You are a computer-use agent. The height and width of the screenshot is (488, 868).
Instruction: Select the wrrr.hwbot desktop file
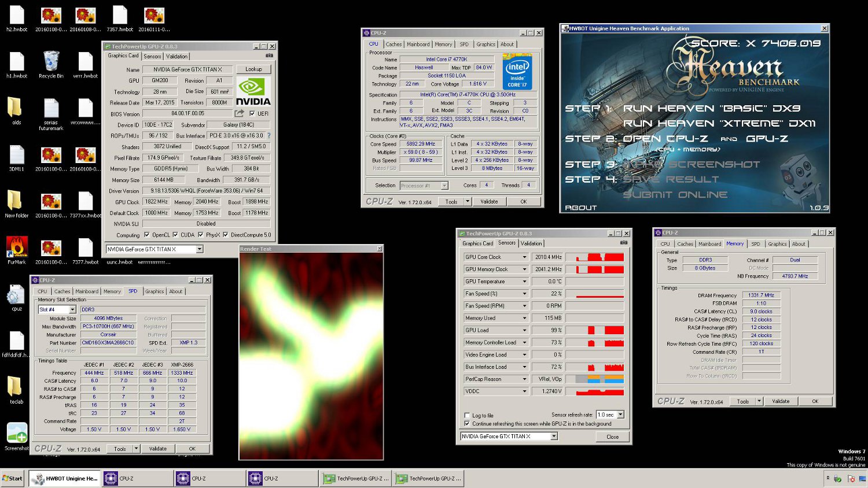[x=86, y=65]
